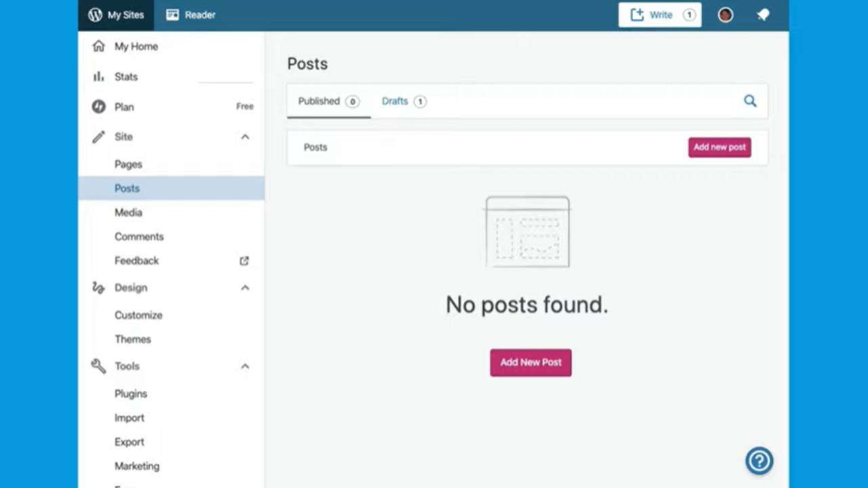Click the user profile avatar
868x488 pixels.
click(725, 15)
